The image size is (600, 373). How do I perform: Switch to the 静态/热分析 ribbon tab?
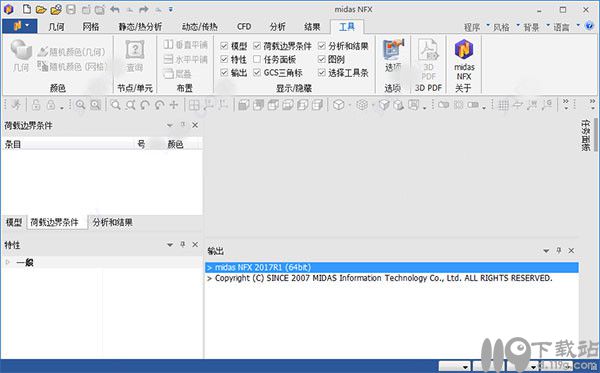[x=140, y=27]
